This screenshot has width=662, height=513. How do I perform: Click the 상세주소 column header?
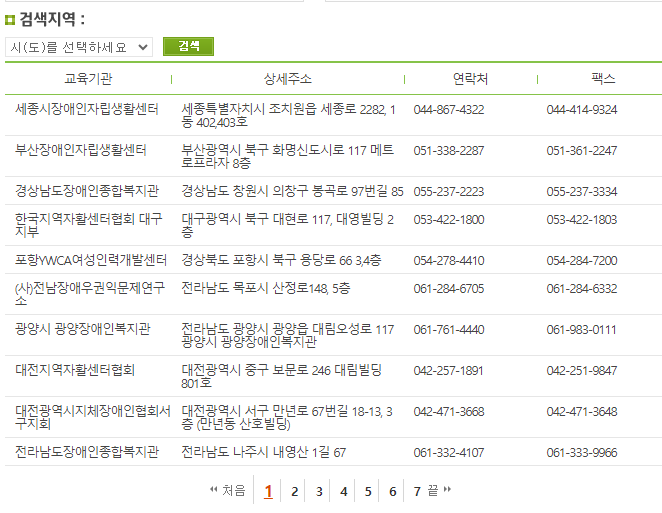point(288,79)
